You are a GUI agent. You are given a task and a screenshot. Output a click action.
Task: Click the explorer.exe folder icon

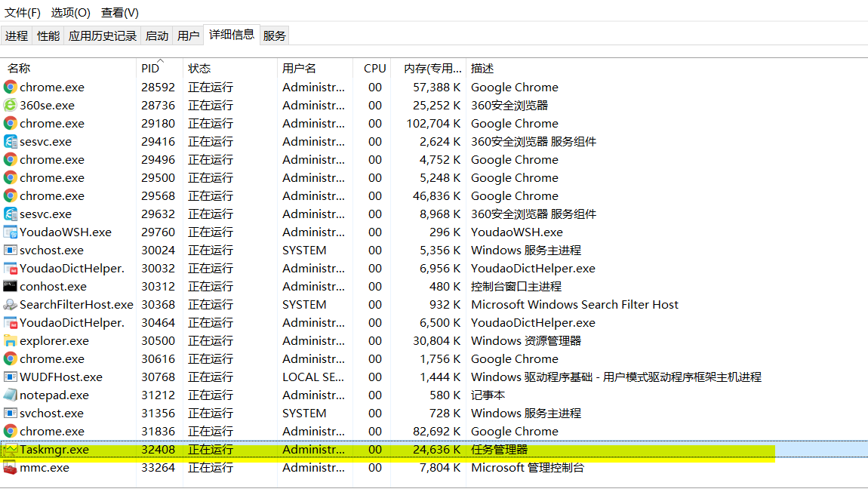10,341
